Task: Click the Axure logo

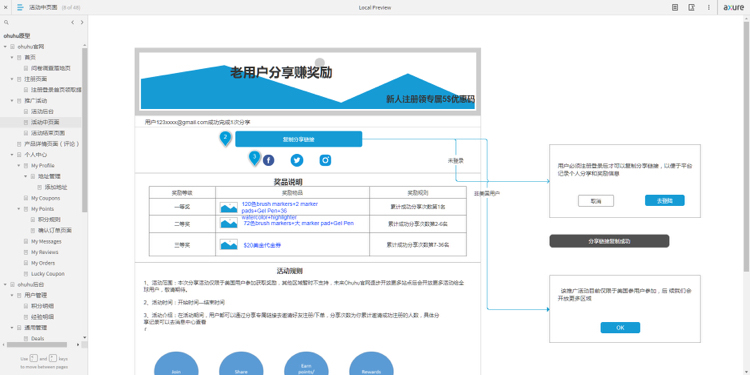Action: click(733, 7)
